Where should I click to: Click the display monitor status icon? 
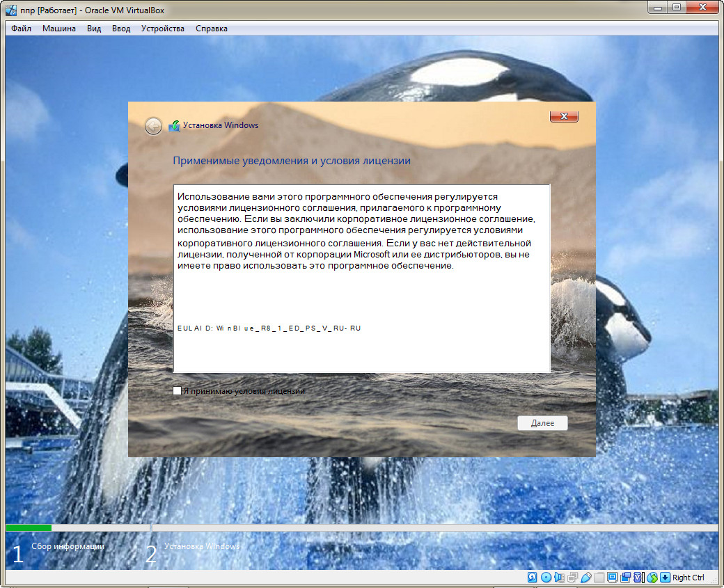point(612,578)
